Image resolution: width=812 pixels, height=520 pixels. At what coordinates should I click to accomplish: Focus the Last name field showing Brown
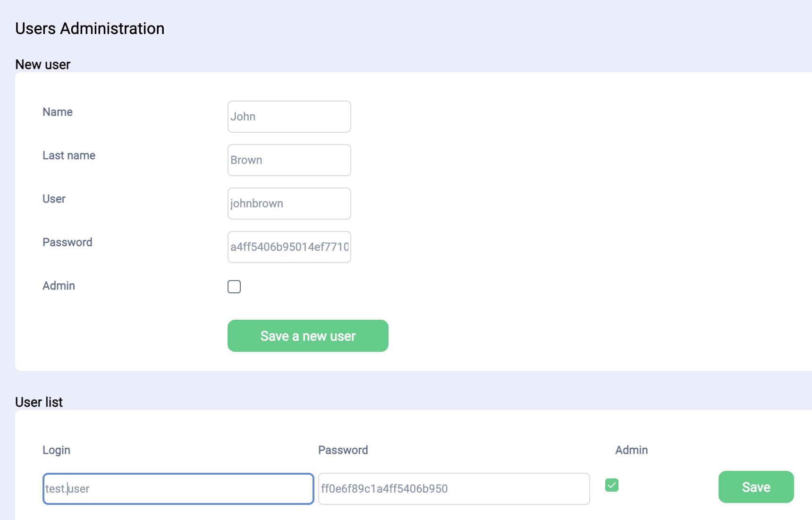coord(289,160)
